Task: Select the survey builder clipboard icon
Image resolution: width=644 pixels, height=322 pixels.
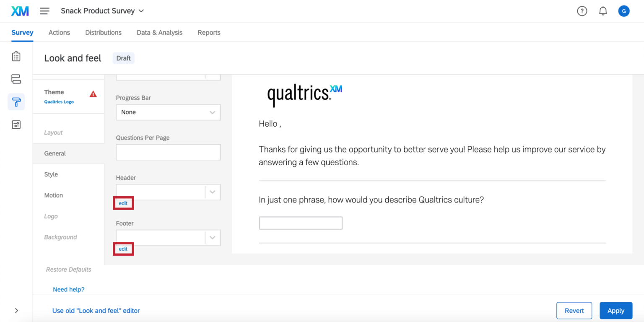Action: (x=16, y=56)
